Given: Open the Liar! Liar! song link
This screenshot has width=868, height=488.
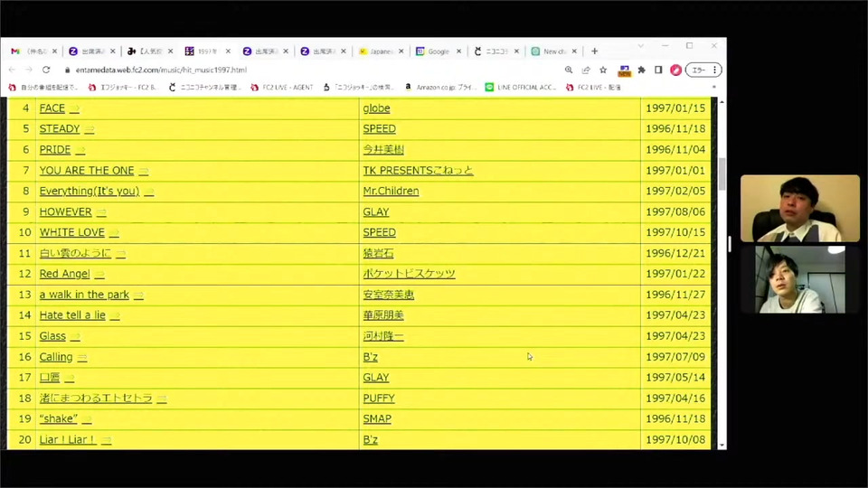Looking at the screenshot, I should (x=67, y=440).
